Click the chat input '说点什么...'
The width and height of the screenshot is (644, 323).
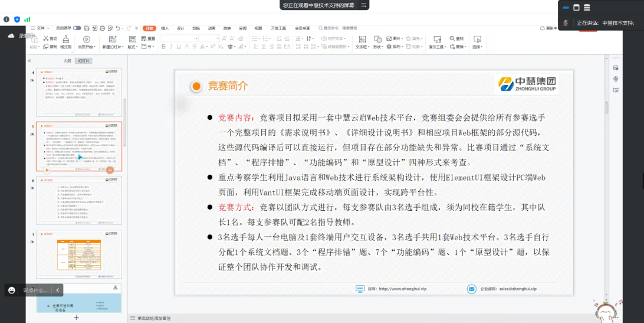click(35, 290)
